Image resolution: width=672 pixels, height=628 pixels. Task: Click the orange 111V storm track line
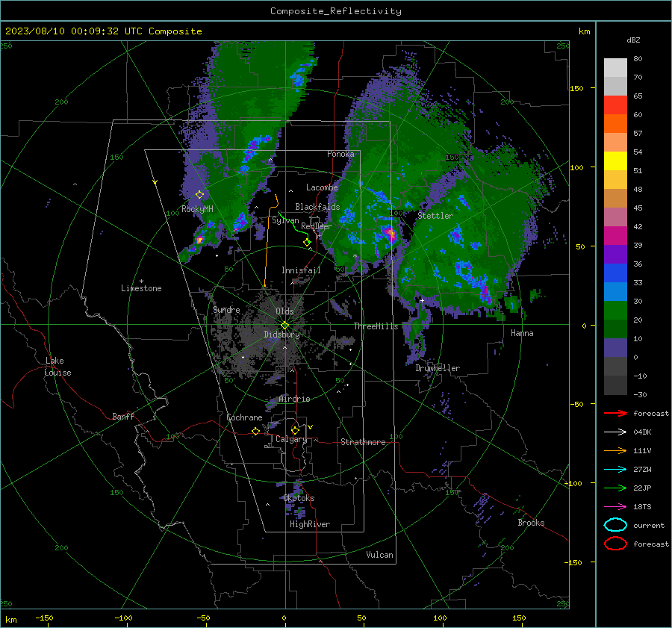268,240
